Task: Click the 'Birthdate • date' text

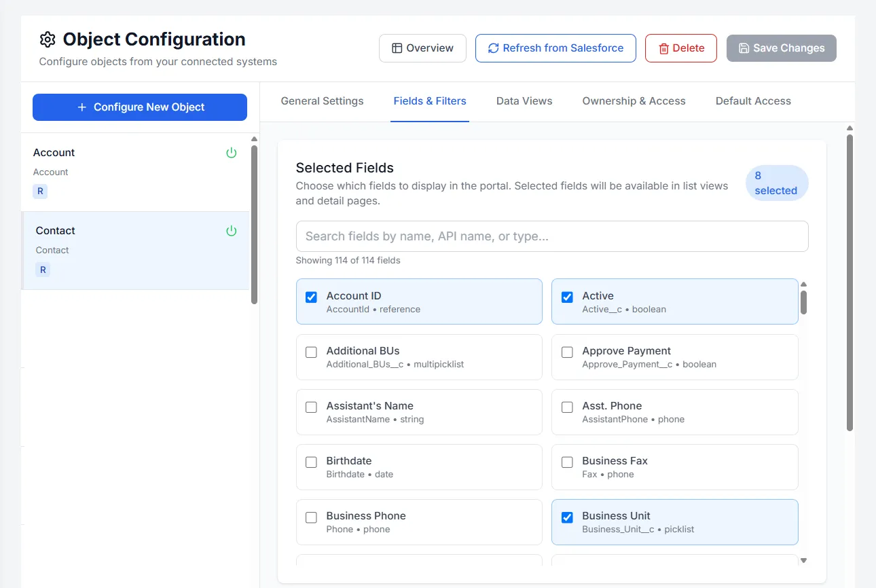Action: coord(360,474)
